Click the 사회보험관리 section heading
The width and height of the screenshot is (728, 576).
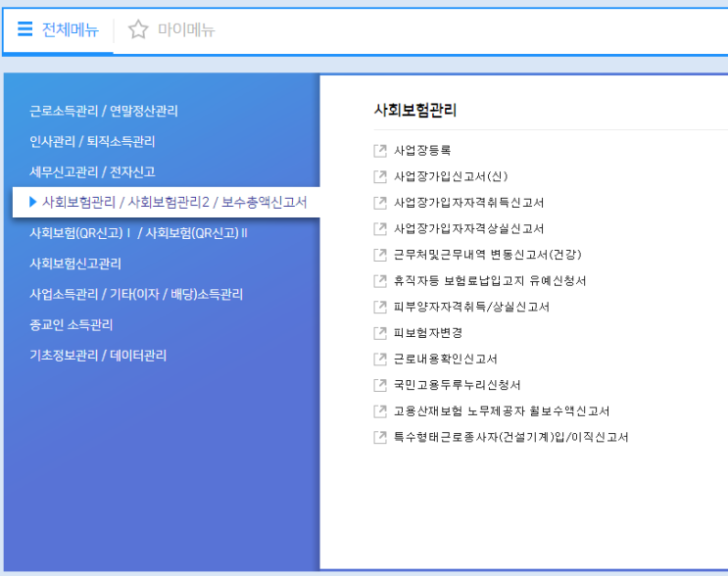tap(415, 110)
